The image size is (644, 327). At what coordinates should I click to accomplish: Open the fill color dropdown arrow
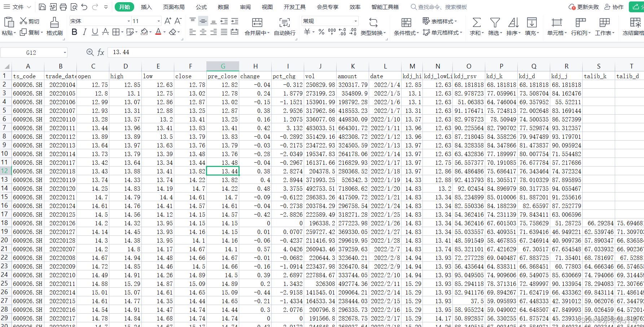pos(150,32)
